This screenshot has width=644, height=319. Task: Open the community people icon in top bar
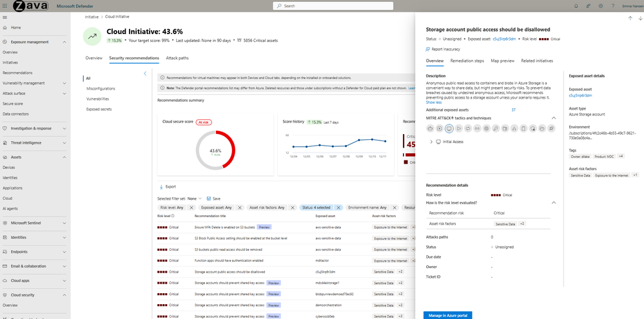588,6
